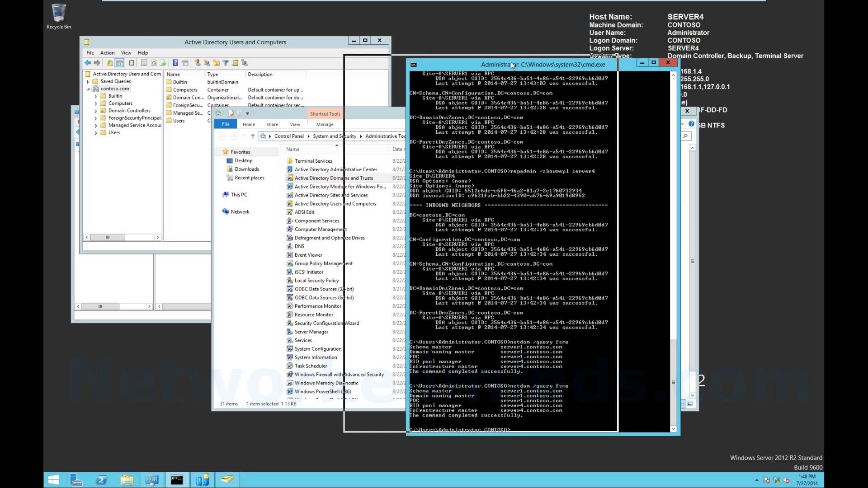868x488 pixels.
Task: Expand the Saved Queries tree node
Action: (88, 82)
